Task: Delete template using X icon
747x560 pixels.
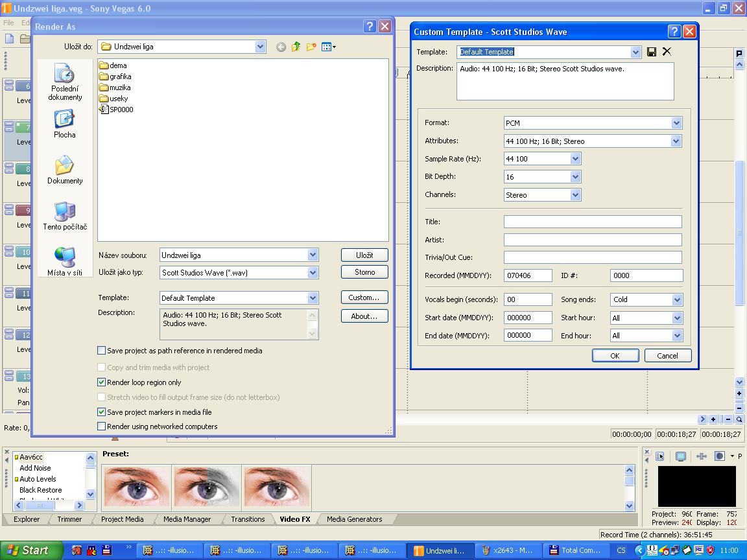Action: pos(667,52)
